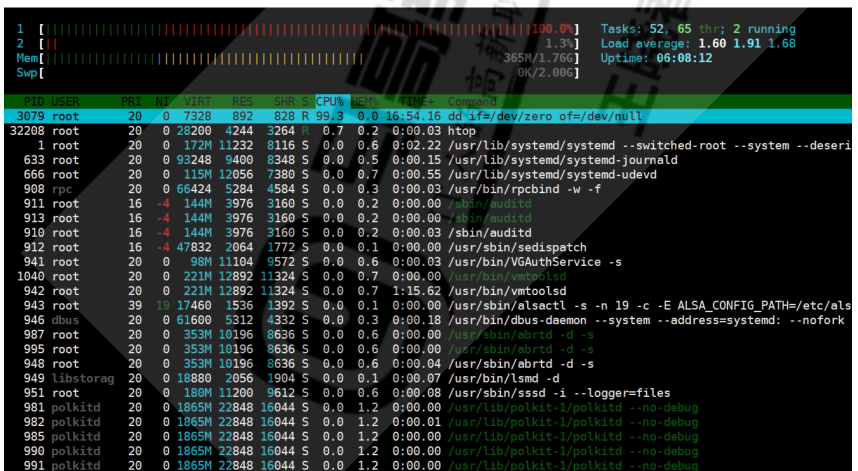
Task: Sort by the VIRT column header
Action: (198, 102)
